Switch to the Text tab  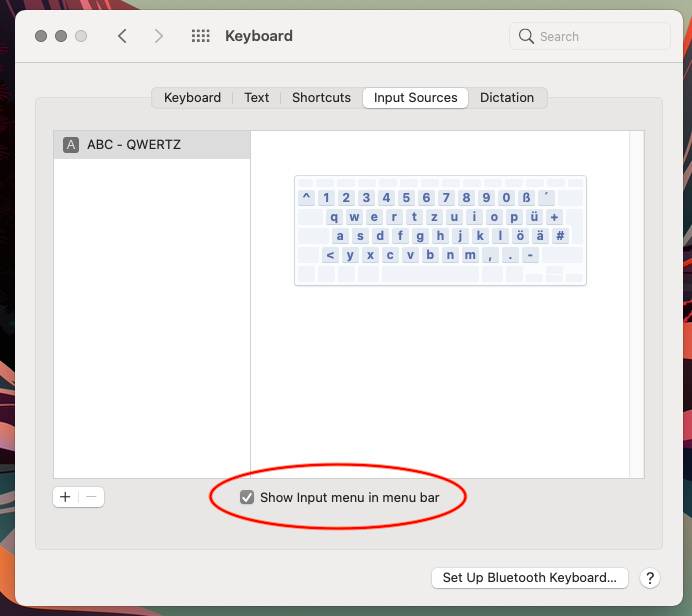coord(256,98)
